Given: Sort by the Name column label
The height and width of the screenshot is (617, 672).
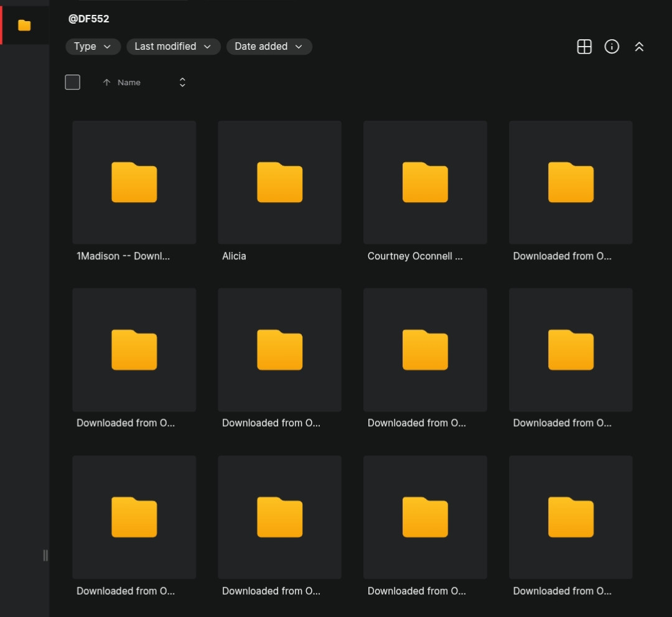Looking at the screenshot, I should tap(129, 82).
